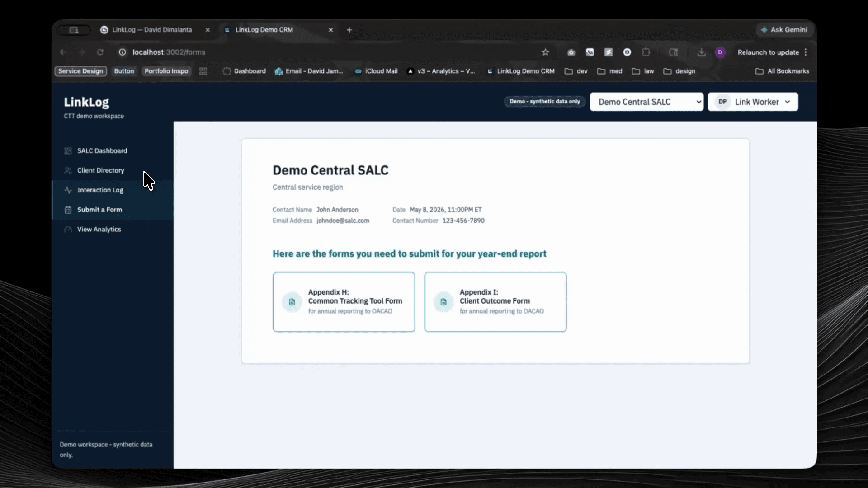
Task: Click the DP avatar badge
Action: click(723, 102)
